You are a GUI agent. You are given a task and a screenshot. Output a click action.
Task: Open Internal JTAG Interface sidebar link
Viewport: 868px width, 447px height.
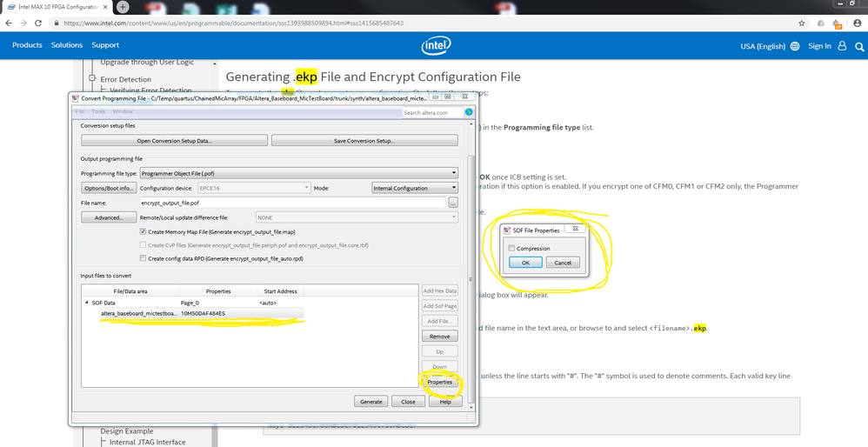click(x=147, y=442)
